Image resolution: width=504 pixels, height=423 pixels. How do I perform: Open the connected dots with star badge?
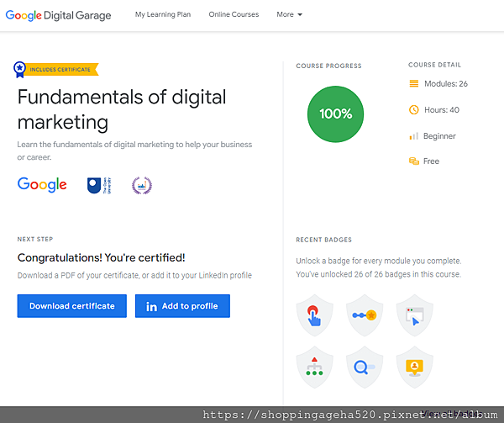365,315
